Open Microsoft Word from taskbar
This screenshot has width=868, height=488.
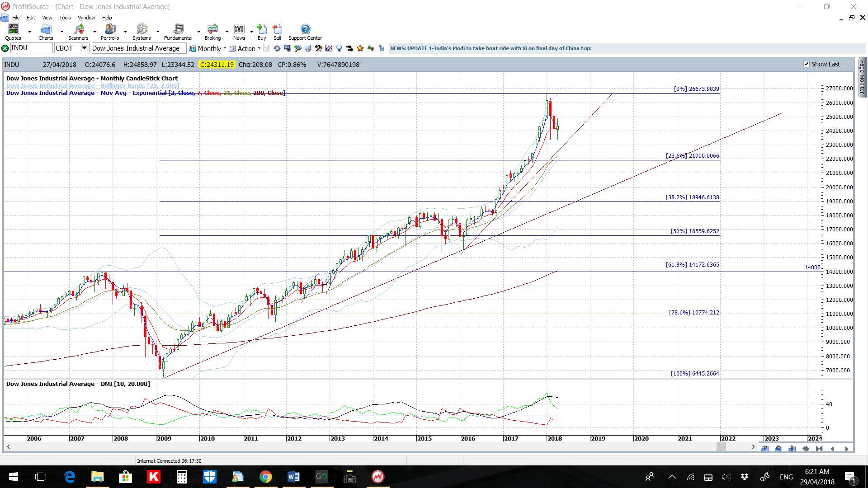pos(293,477)
